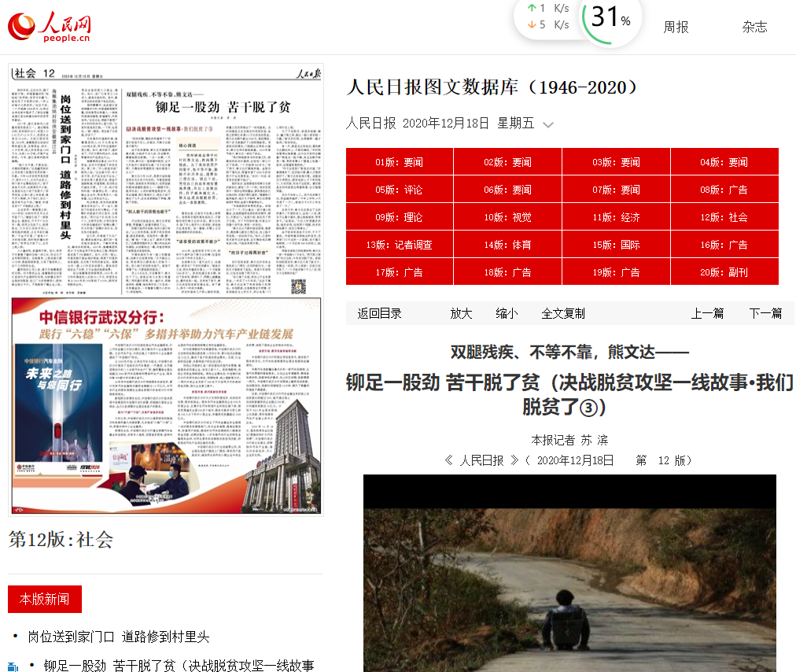
Task: Open article link 铆足一股劲 苦干脱了贫 in list
Action: (x=179, y=666)
